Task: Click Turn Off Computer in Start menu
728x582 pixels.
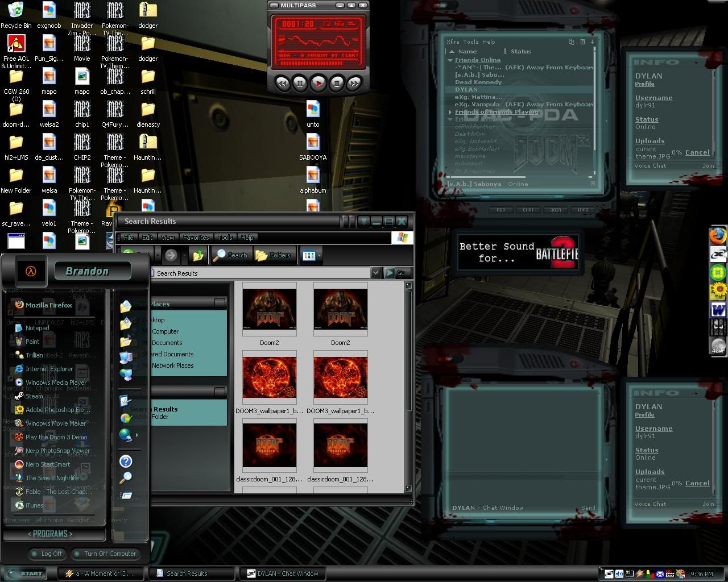Action: pyautogui.click(x=106, y=554)
